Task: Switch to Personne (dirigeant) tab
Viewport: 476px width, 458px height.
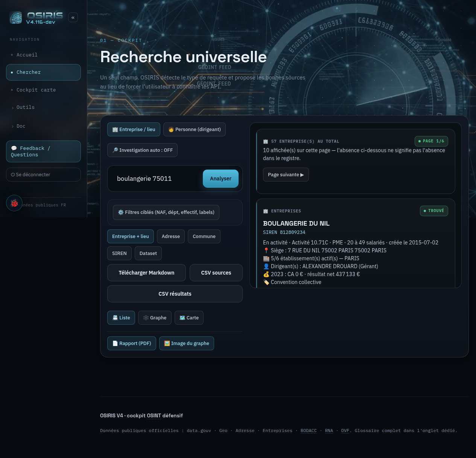Action: (x=195, y=129)
